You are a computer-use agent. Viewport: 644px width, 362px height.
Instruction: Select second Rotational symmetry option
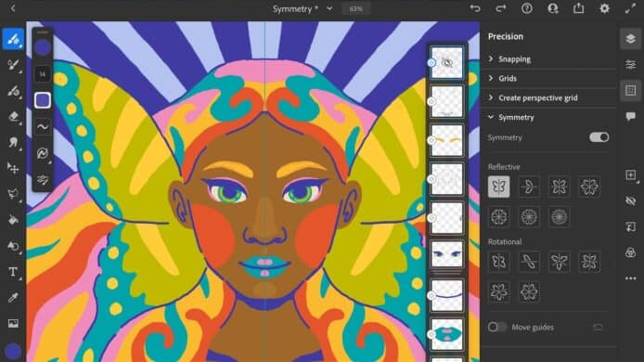(x=529, y=262)
